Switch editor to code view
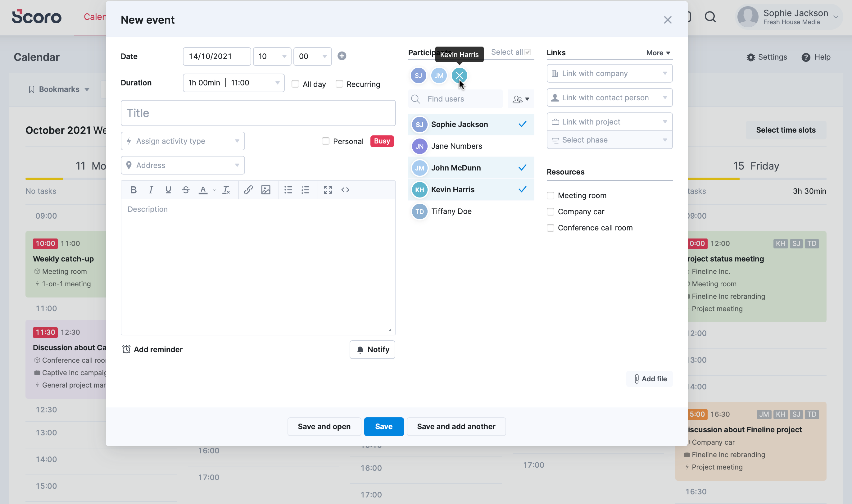Image resolution: width=852 pixels, height=504 pixels. [345, 190]
